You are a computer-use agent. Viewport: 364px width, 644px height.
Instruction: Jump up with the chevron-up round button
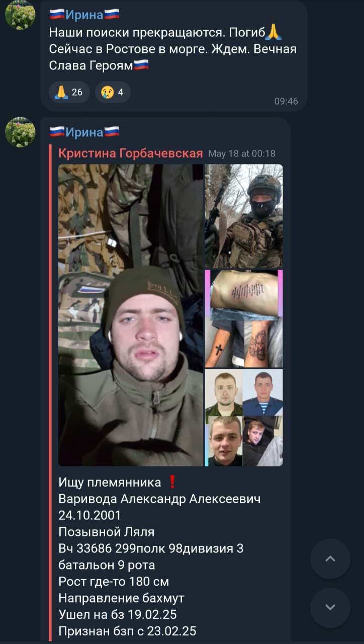(x=330, y=559)
